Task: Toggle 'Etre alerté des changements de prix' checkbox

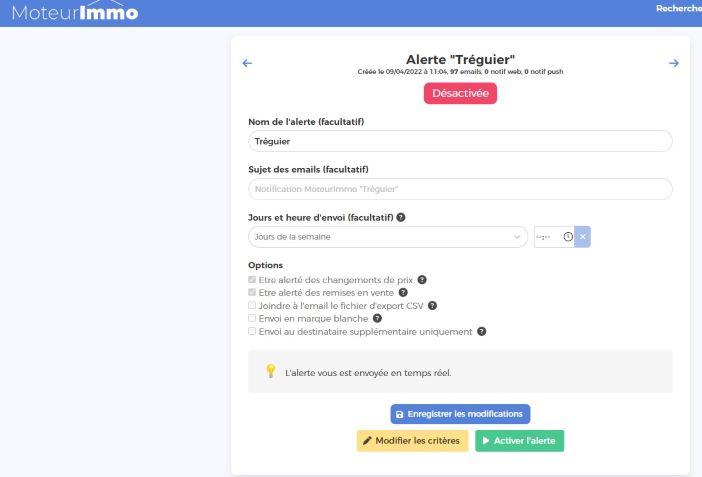Action: (x=252, y=279)
